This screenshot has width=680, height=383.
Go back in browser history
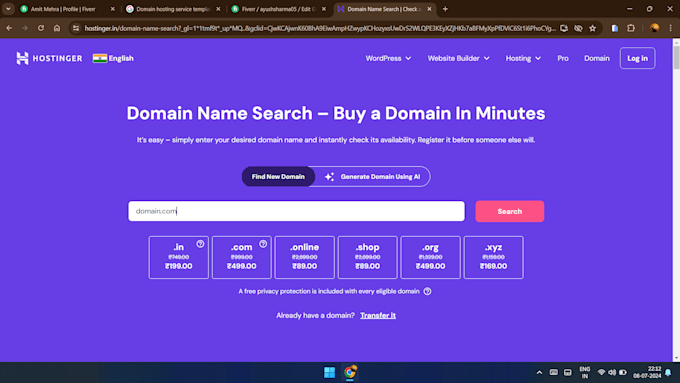(x=9, y=28)
